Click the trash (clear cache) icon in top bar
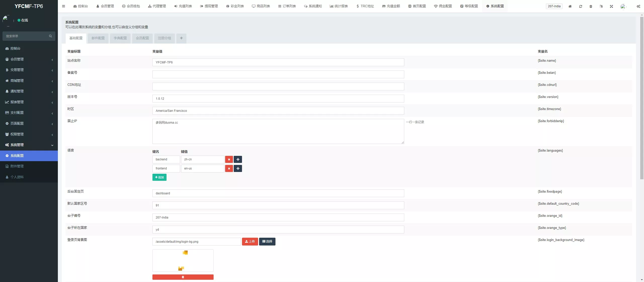 591,6
